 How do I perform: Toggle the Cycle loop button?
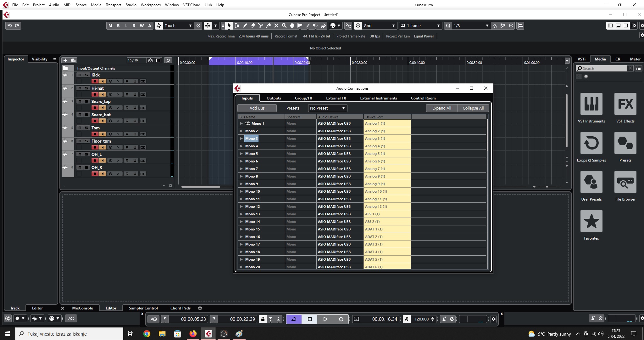[x=294, y=319]
